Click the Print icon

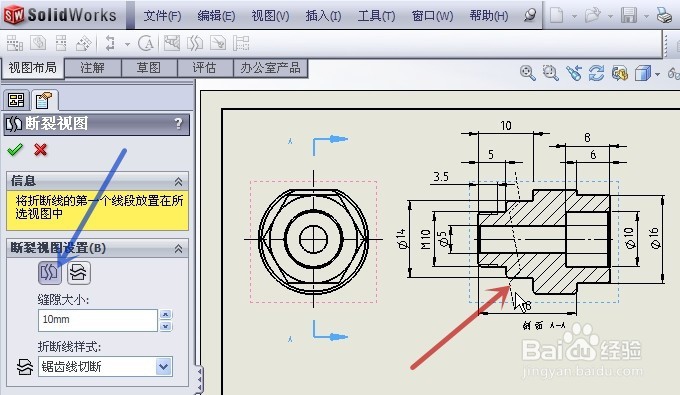tap(664, 16)
